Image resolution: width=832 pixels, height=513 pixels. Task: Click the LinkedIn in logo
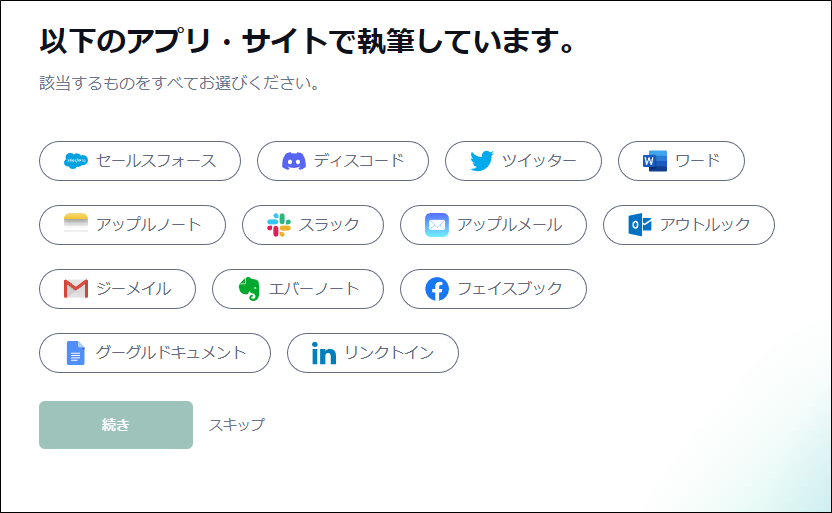pos(324,353)
